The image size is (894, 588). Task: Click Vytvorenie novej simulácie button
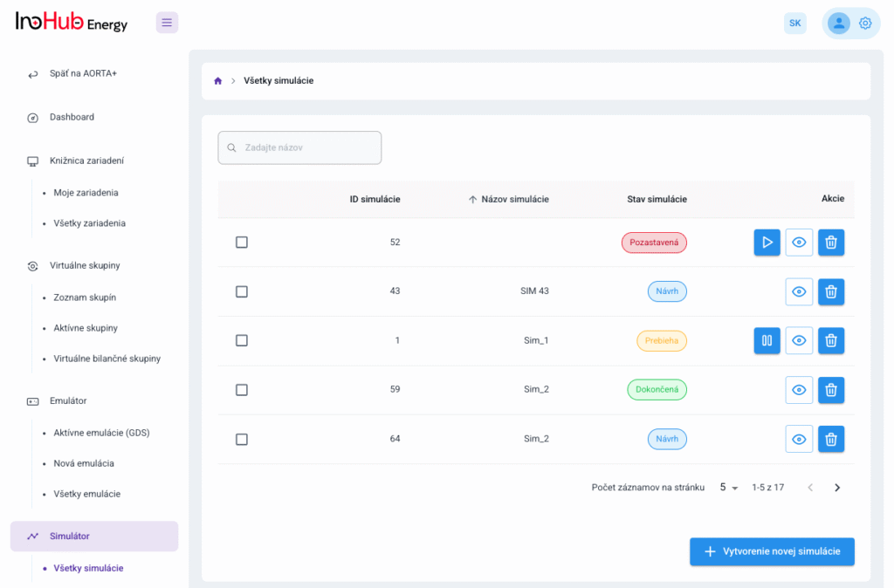tap(772, 551)
